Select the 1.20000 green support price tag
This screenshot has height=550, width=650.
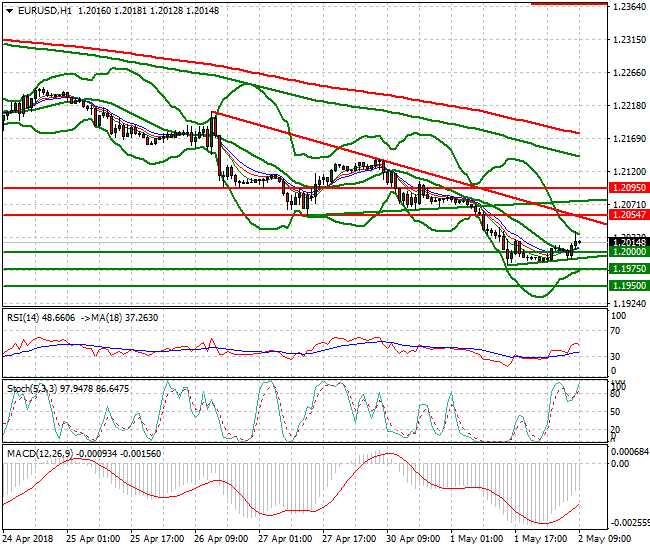tap(628, 253)
